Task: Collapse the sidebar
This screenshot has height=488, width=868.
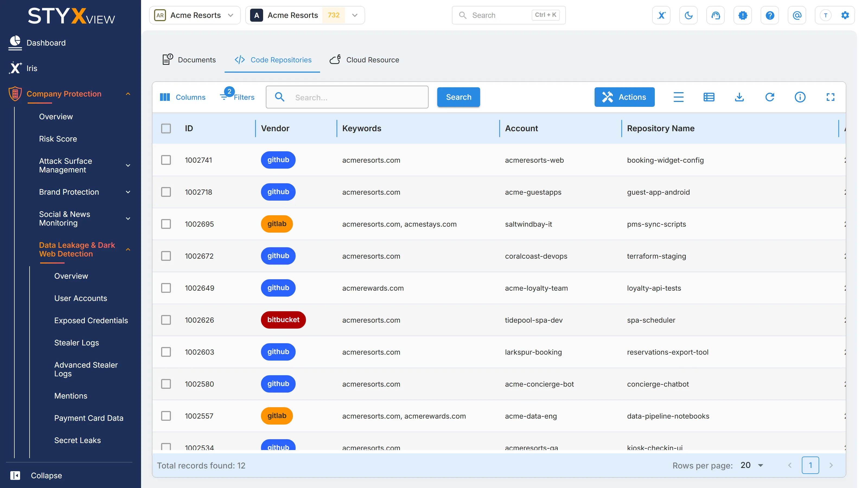Action: click(36, 475)
